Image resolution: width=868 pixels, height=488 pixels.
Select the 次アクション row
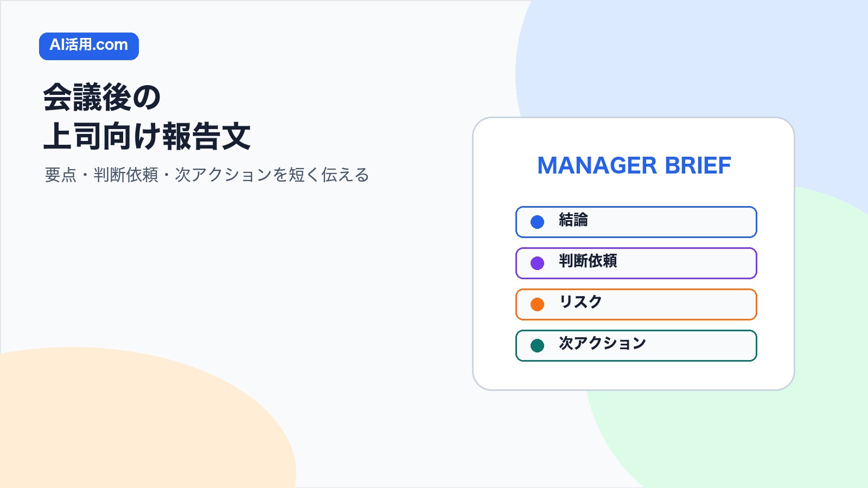pyautogui.click(x=636, y=345)
